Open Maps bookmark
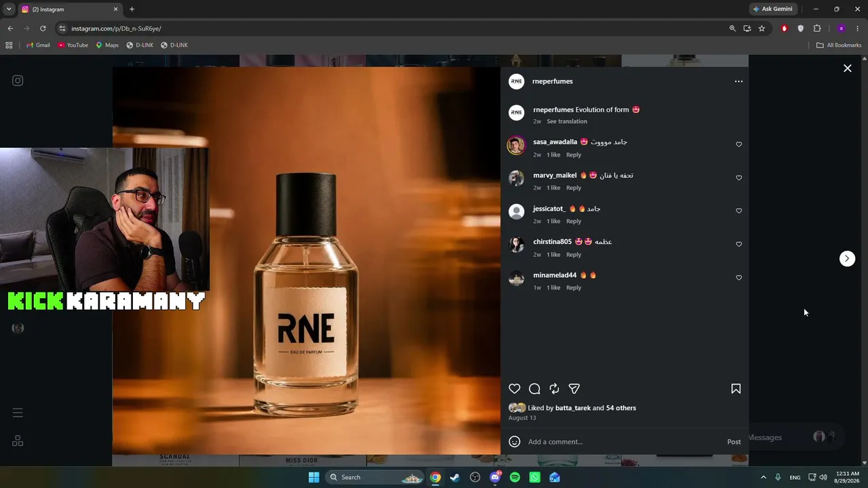This screenshot has width=868, height=488. point(107,45)
